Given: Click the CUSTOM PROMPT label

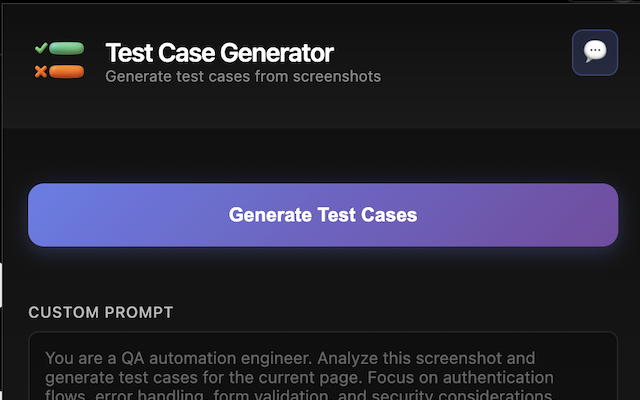Looking at the screenshot, I should coord(101,313).
